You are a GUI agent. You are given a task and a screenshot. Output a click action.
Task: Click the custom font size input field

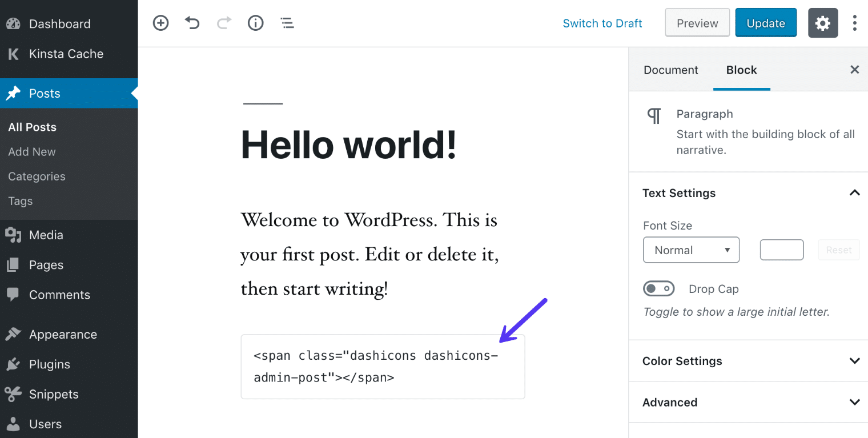pyautogui.click(x=781, y=250)
